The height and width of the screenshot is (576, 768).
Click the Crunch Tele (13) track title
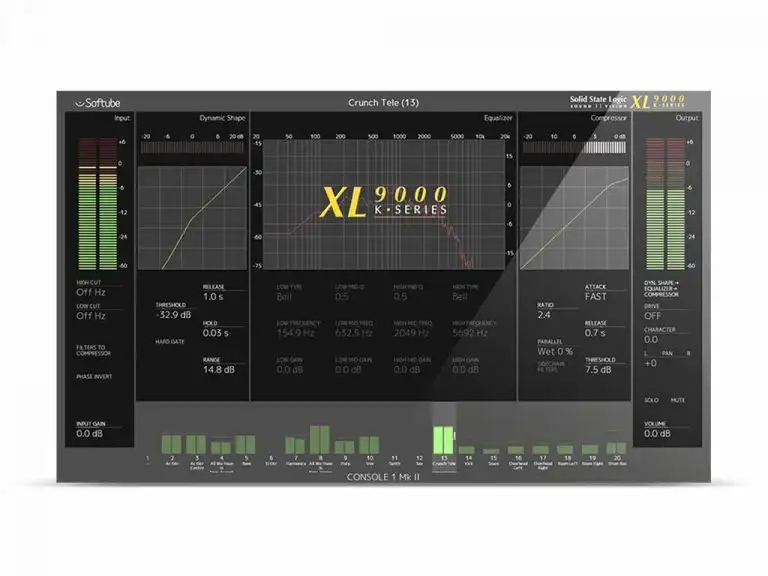tap(384, 102)
